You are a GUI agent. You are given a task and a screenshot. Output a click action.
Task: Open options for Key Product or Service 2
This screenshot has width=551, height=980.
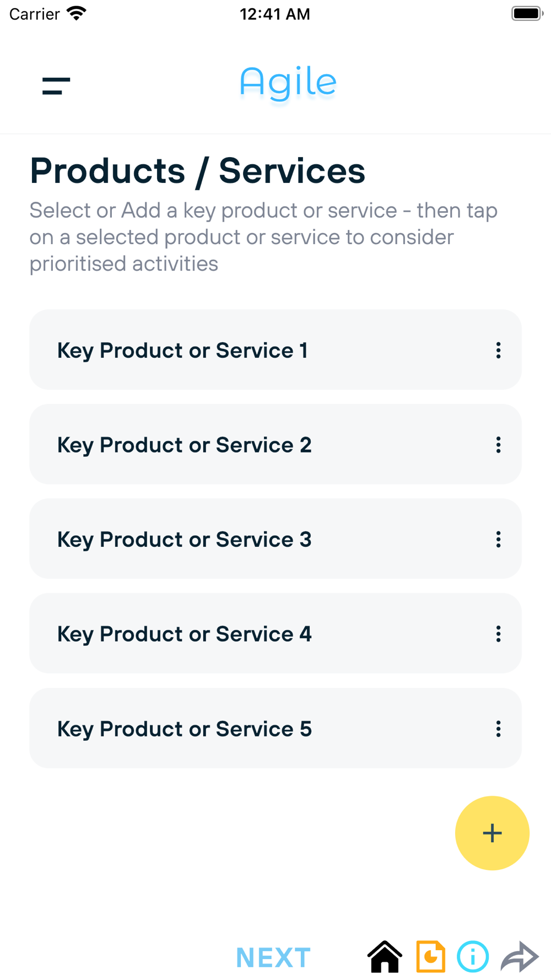pyautogui.click(x=498, y=445)
